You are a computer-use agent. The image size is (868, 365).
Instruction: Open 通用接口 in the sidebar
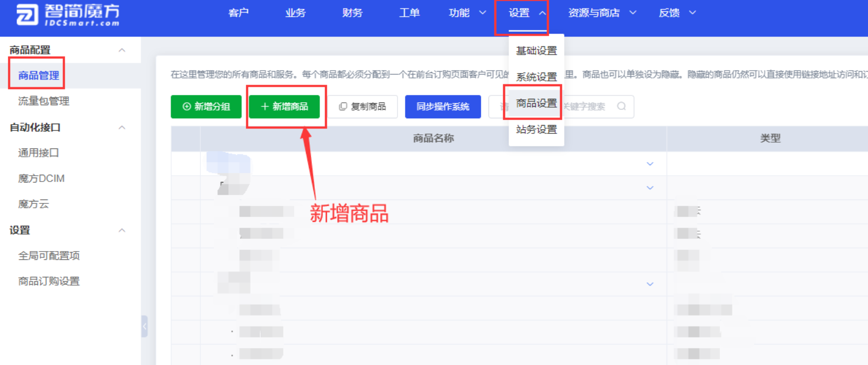38,153
